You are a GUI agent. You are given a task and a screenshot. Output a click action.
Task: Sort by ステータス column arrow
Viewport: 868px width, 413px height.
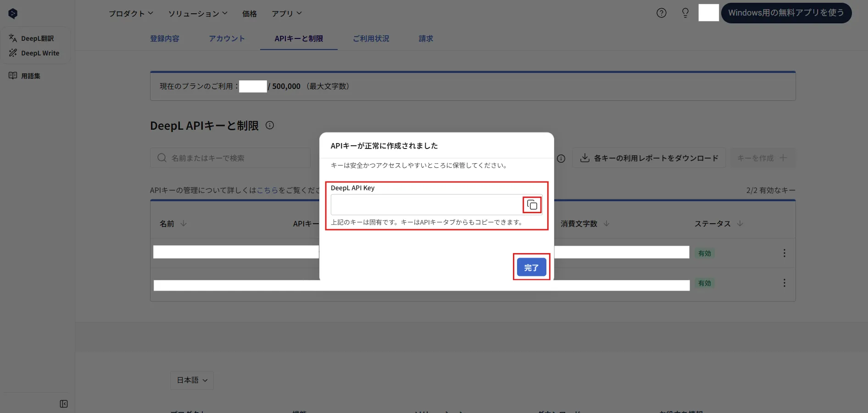click(740, 223)
